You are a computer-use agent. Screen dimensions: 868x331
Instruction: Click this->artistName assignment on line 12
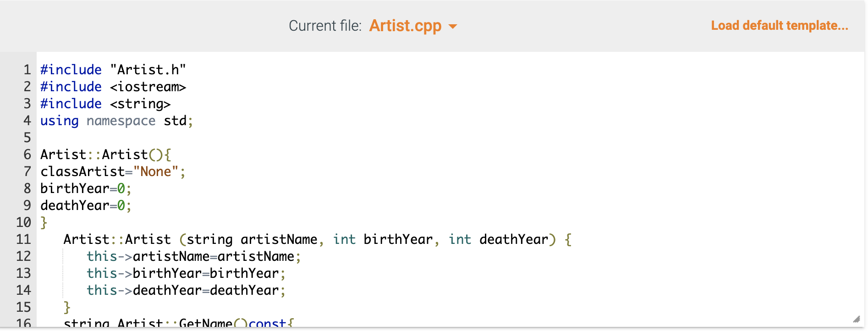pyautogui.click(x=192, y=256)
